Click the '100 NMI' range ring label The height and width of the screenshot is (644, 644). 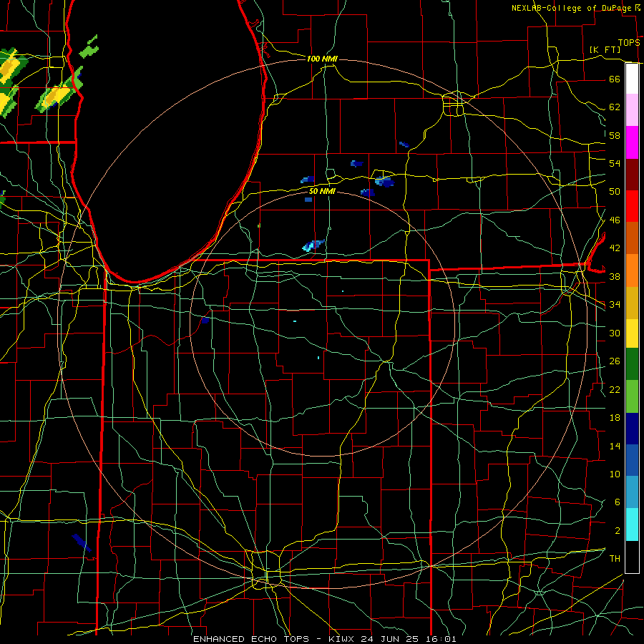click(322, 59)
